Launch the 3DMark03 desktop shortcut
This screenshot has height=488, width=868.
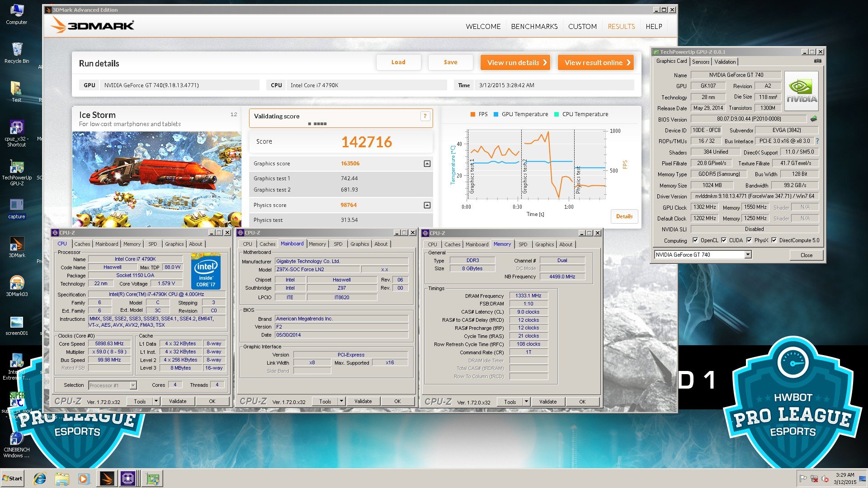(16, 286)
